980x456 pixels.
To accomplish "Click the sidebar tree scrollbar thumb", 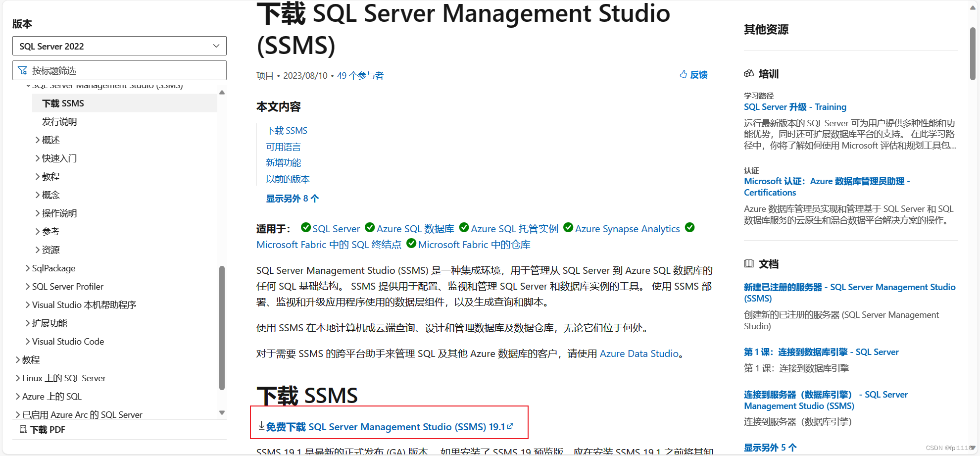I will pyautogui.click(x=222, y=328).
